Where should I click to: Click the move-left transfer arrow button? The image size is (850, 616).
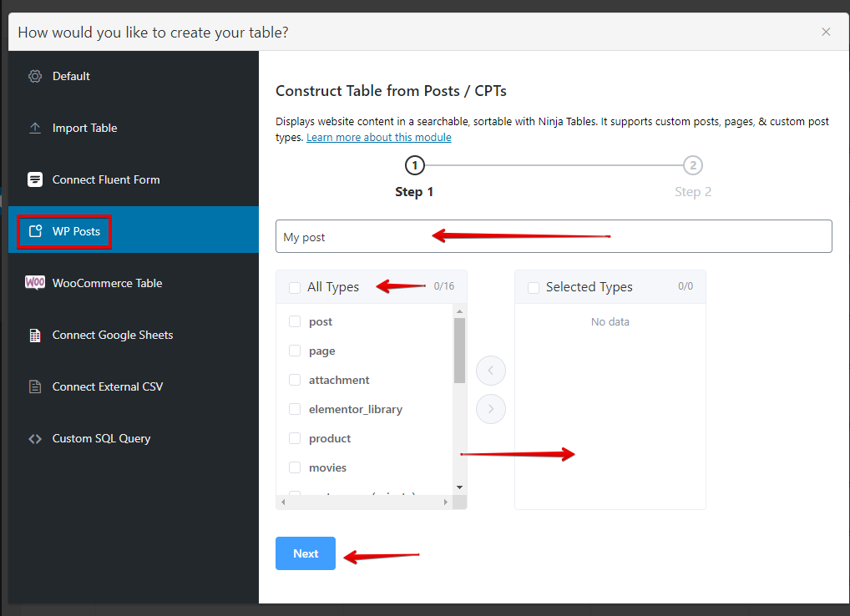[491, 371]
